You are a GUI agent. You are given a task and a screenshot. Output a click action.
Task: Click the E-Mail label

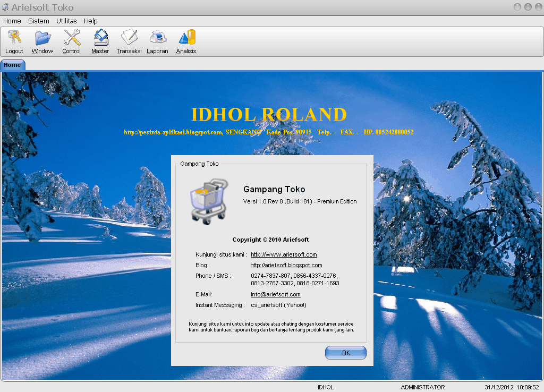coord(203,294)
